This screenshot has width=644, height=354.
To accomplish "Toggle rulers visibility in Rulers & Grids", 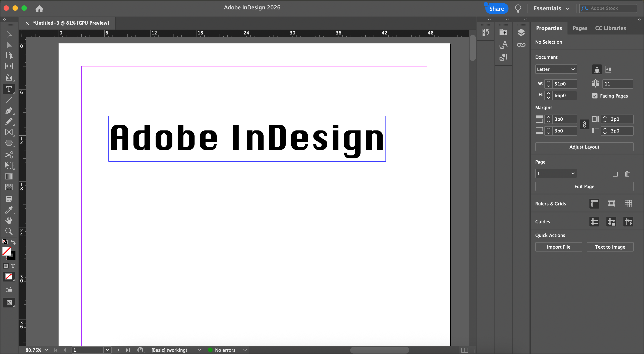I will (594, 204).
